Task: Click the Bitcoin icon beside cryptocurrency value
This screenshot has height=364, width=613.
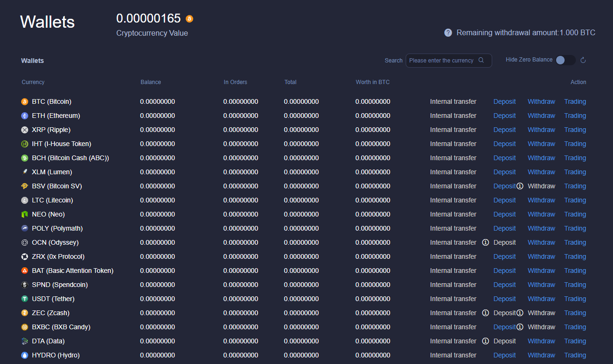Action: point(189,19)
